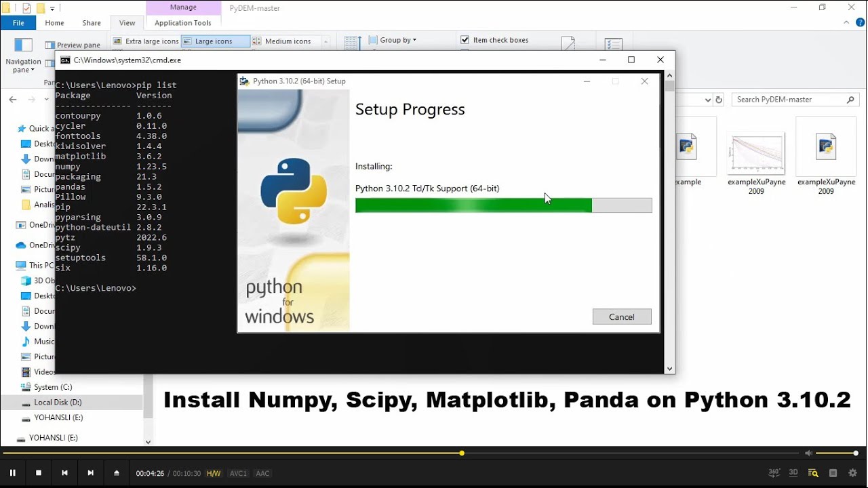Open Quick Access Toolbar customize dropdown
Viewport: 868px width, 488px height.
53,8
